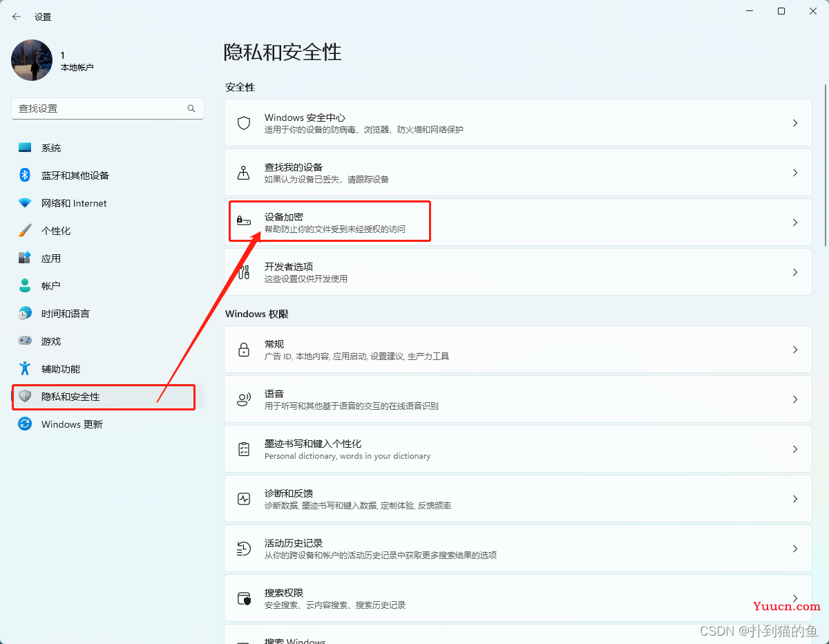Click the Windows 安全中心 shield icon

(x=244, y=123)
